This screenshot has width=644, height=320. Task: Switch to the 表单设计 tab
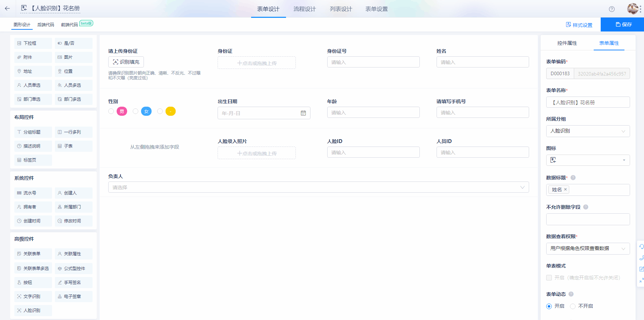268,9
